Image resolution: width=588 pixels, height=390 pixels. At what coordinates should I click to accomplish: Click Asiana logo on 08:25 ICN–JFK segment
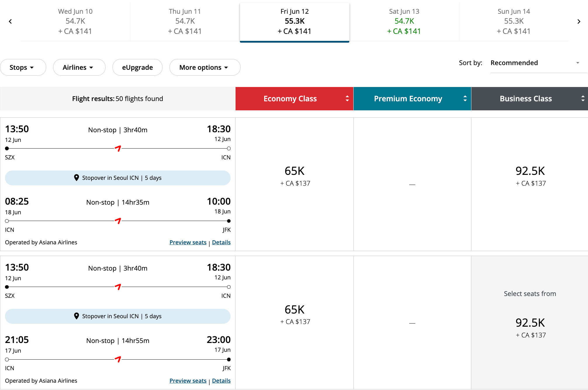tap(118, 221)
